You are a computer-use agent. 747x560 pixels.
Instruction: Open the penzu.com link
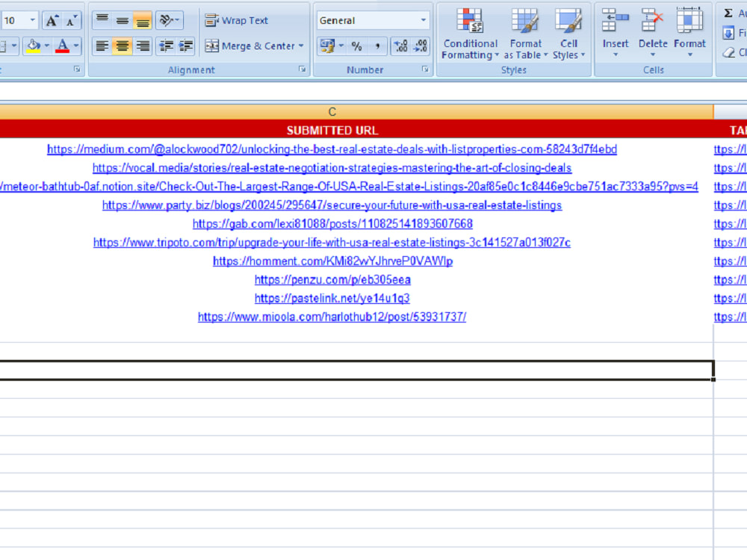pos(332,279)
